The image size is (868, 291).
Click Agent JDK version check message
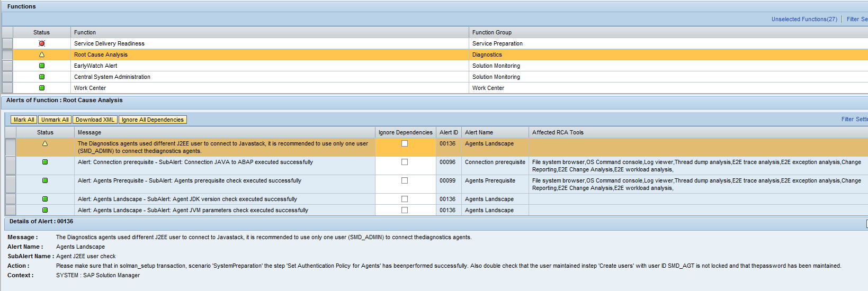(x=187, y=199)
